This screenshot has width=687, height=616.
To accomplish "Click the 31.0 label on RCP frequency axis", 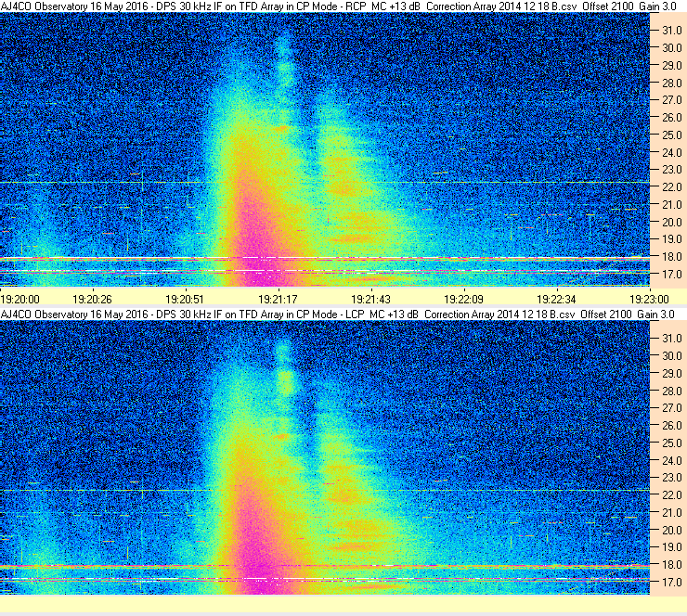I will (x=671, y=31).
